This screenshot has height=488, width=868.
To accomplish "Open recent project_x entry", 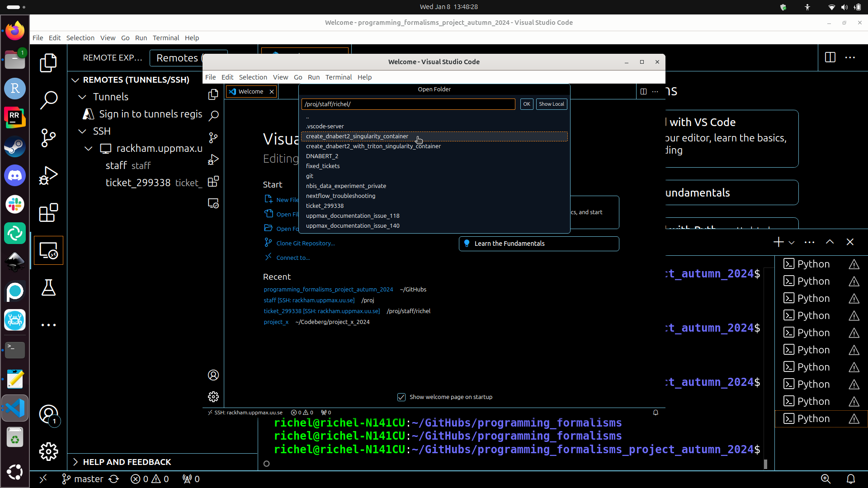I will (x=276, y=322).
